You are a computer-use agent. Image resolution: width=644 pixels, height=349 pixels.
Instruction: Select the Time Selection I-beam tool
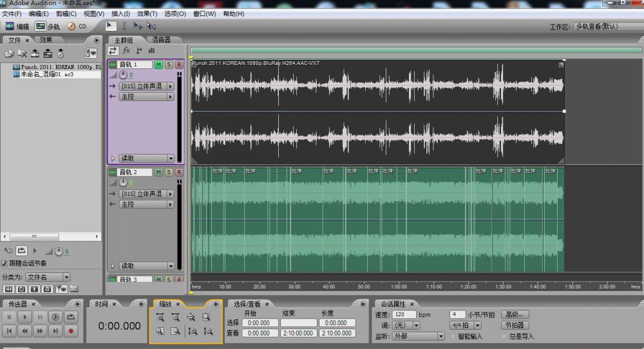(x=124, y=26)
